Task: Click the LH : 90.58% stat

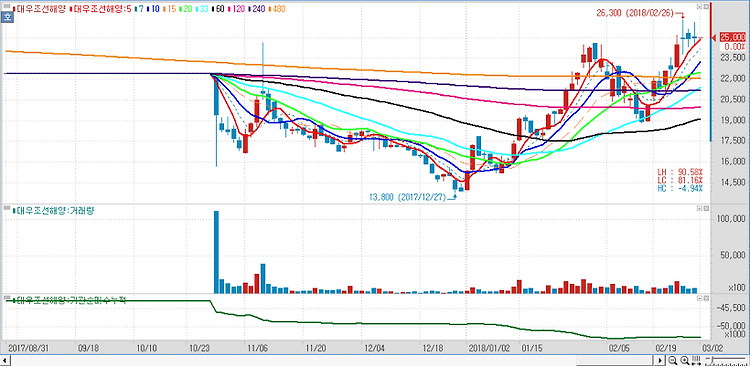Action: (679, 171)
